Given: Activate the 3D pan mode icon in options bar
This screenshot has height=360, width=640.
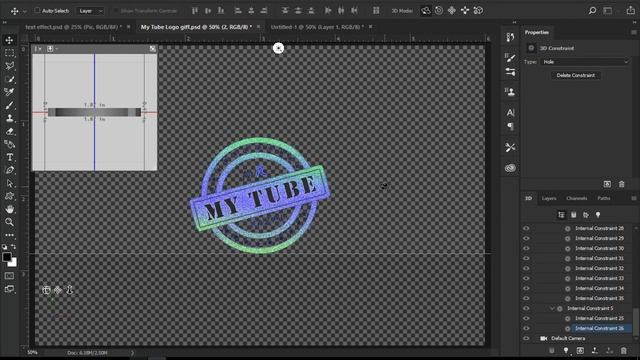Looking at the screenshot, I should coord(452,11).
